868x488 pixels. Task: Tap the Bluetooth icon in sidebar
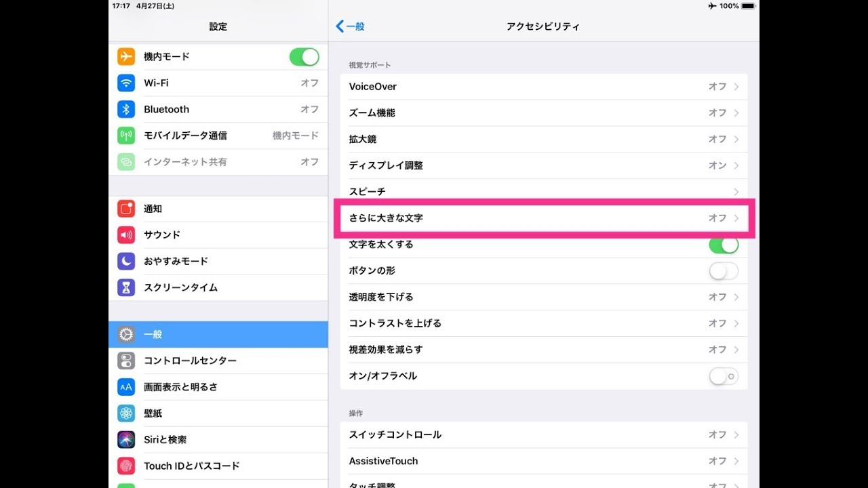126,110
